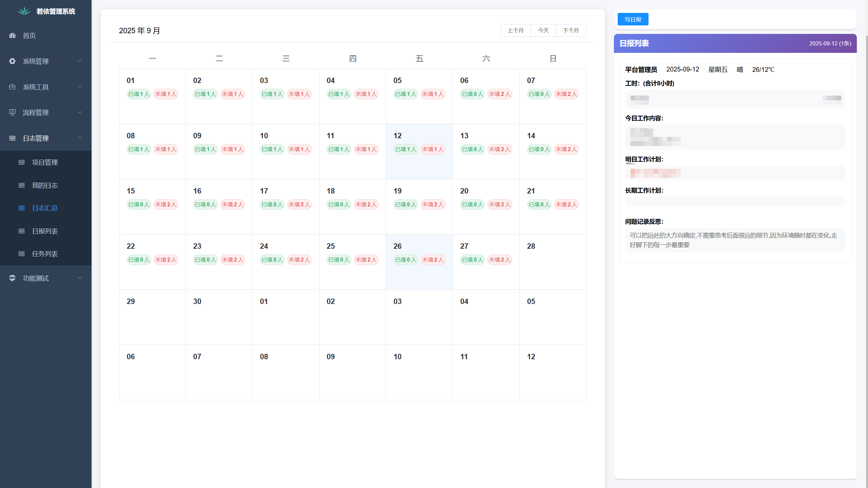This screenshot has width=868, height=488.
Task: Click the 写日报 button
Action: (x=633, y=19)
